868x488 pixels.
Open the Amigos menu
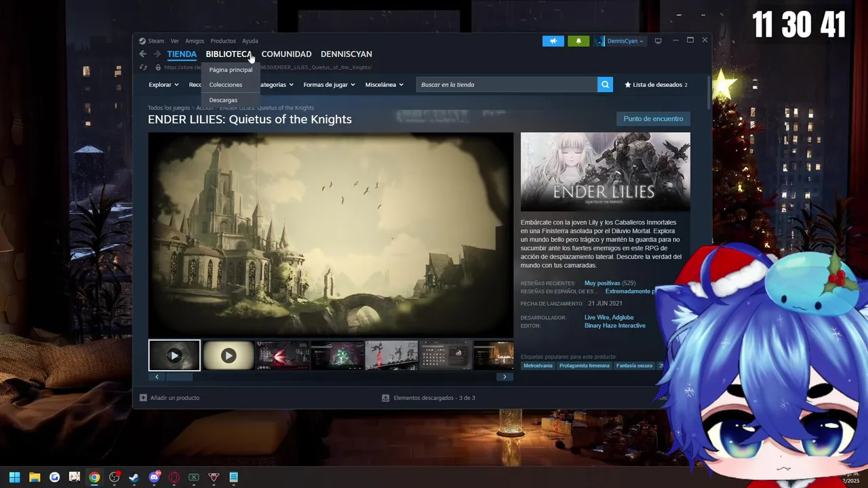pyautogui.click(x=195, y=41)
